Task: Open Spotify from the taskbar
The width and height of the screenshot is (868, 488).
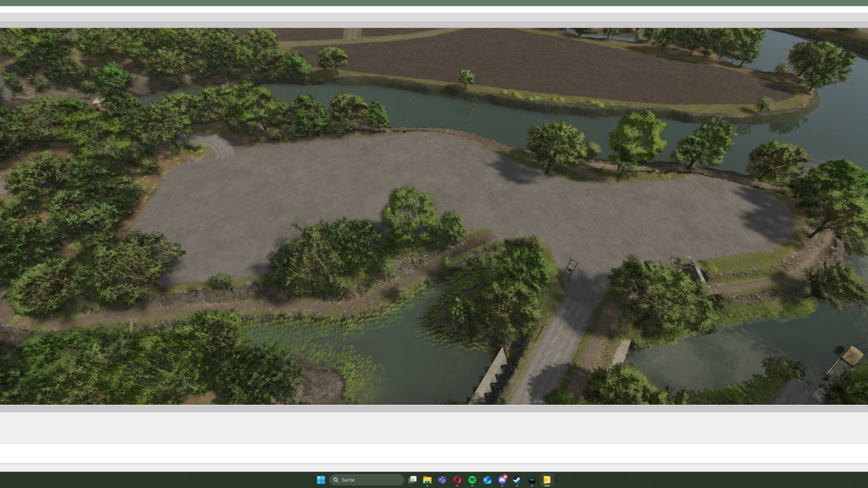Action: click(x=472, y=480)
